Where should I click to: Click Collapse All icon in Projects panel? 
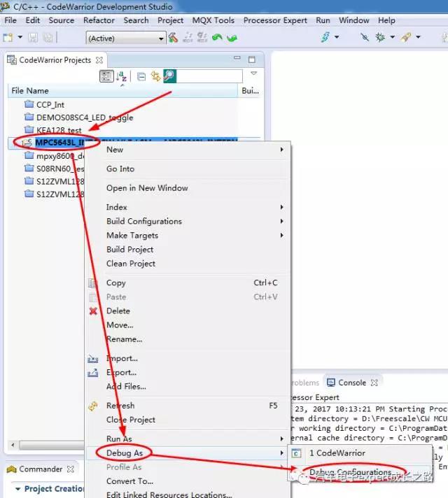coord(141,76)
